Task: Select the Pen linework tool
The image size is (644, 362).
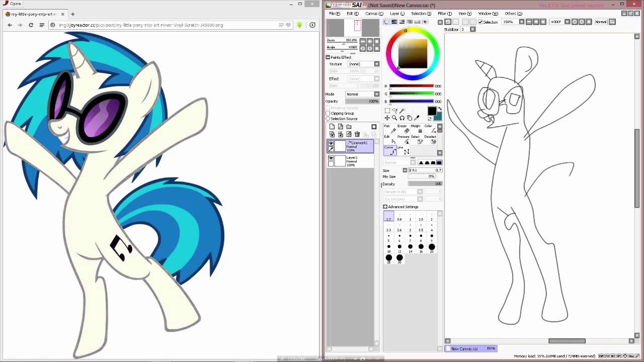Action: 389,129
